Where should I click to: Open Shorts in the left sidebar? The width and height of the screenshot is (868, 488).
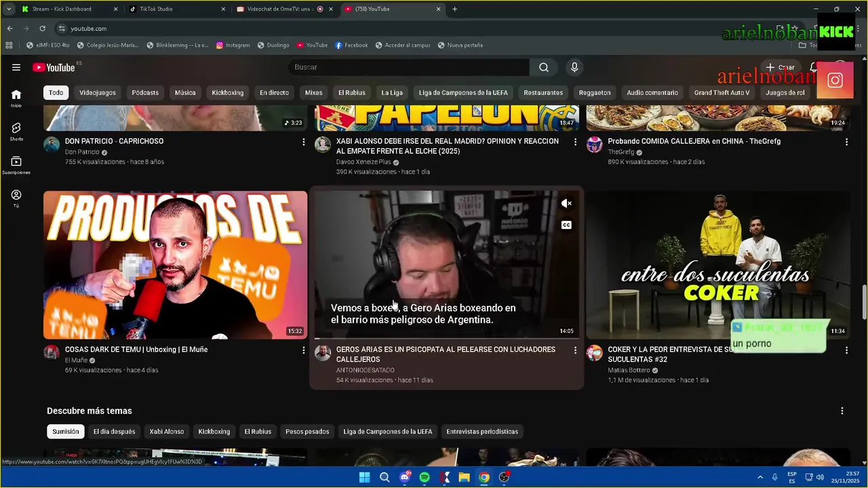(16, 131)
